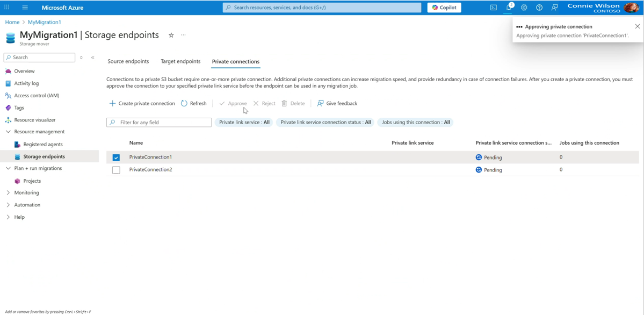Click the PrivateConnection2 name
Screen dimensions: 644x315
150,169
